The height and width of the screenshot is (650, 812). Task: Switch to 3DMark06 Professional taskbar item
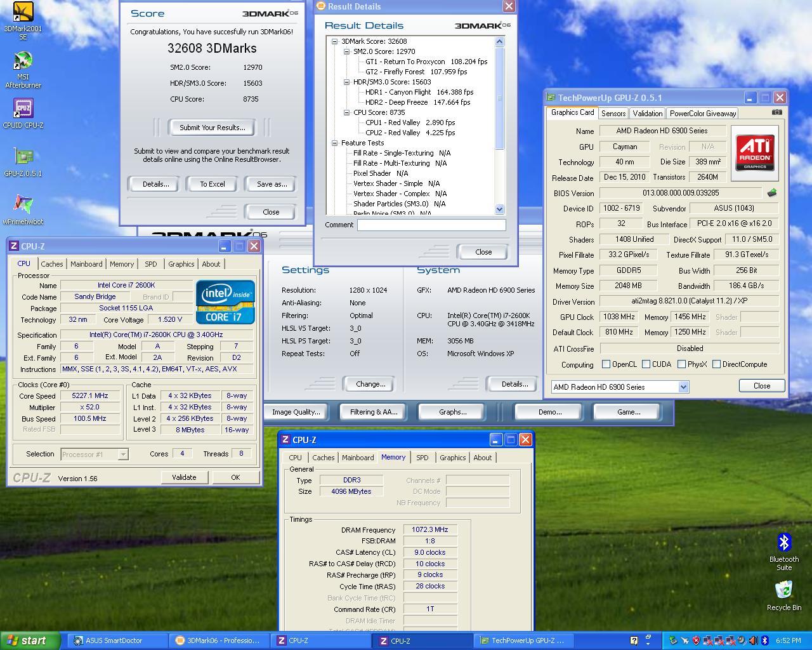(x=220, y=640)
